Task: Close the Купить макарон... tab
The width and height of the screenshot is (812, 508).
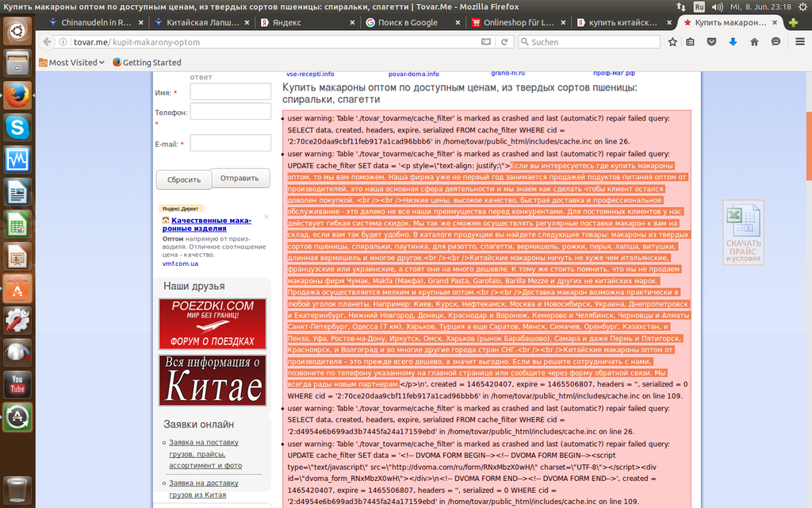Action: coord(775,22)
